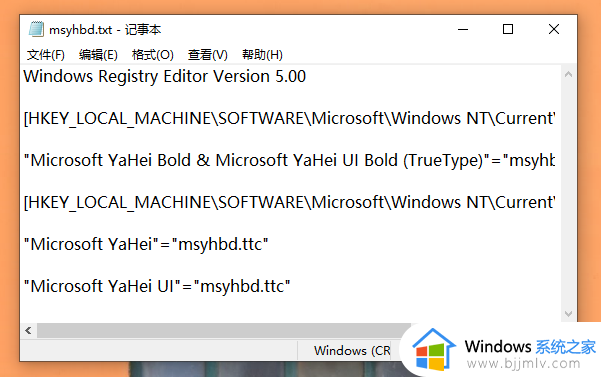Close the msyhbd.txt Notepad window

tap(553, 29)
